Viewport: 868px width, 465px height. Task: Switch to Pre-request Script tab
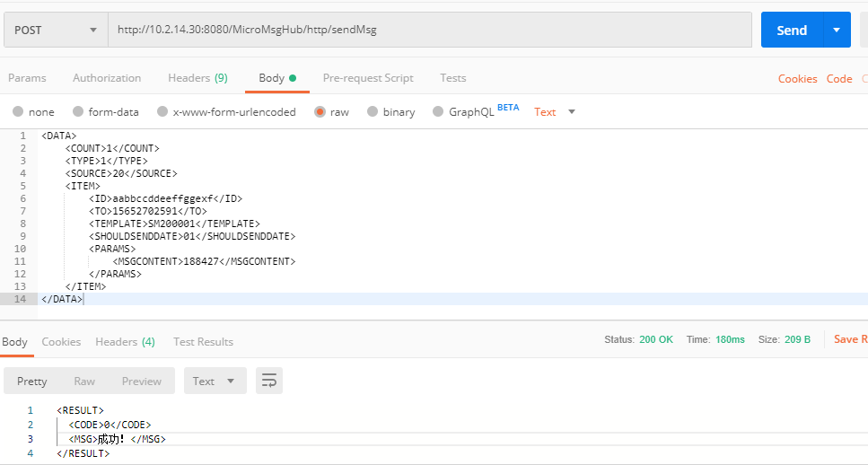point(368,78)
